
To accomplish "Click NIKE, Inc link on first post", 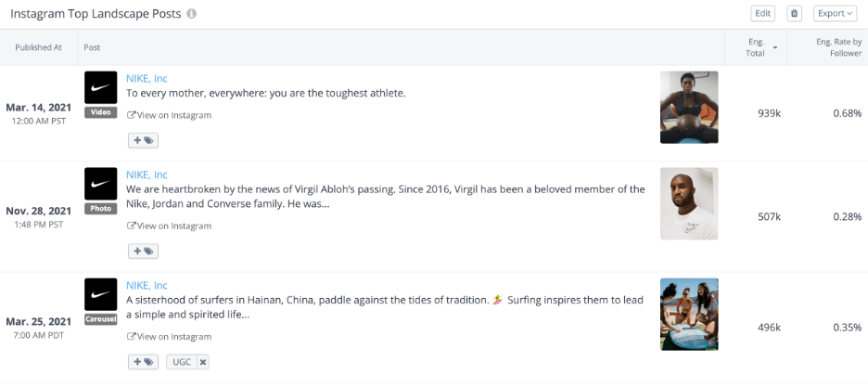I will pyautogui.click(x=147, y=79).
